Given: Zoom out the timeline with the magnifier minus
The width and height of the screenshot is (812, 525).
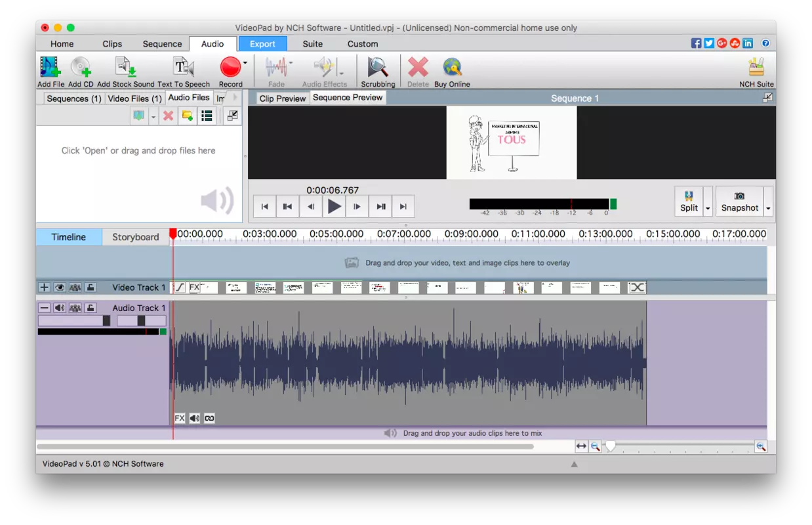Looking at the screenshot, I should coord(595,446).
